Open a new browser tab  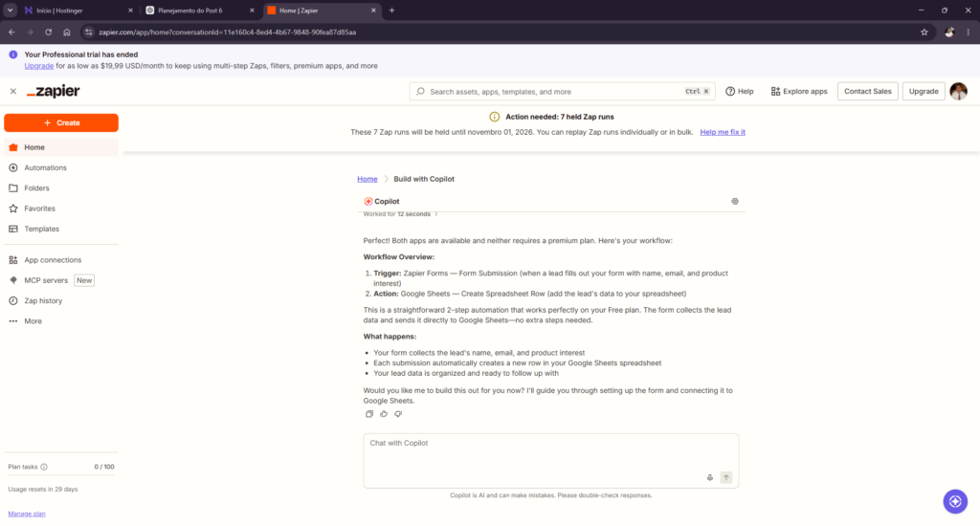coord(391,11)
